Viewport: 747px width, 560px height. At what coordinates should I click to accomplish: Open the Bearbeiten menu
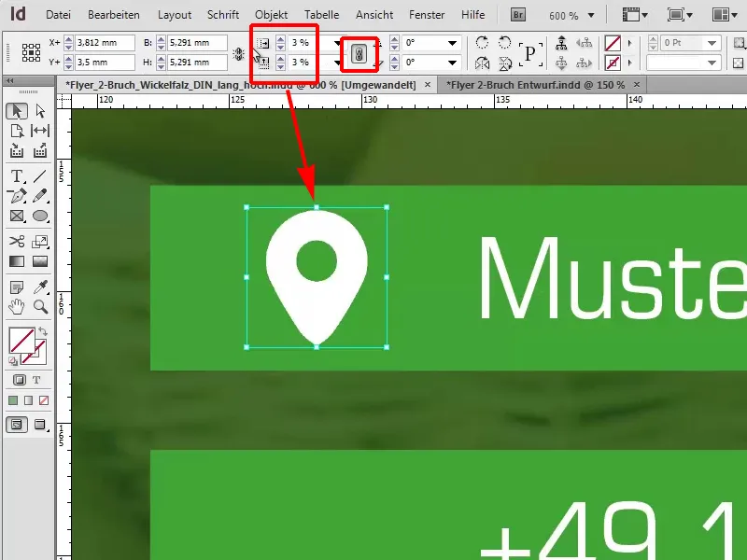click(x=114, y=15)
